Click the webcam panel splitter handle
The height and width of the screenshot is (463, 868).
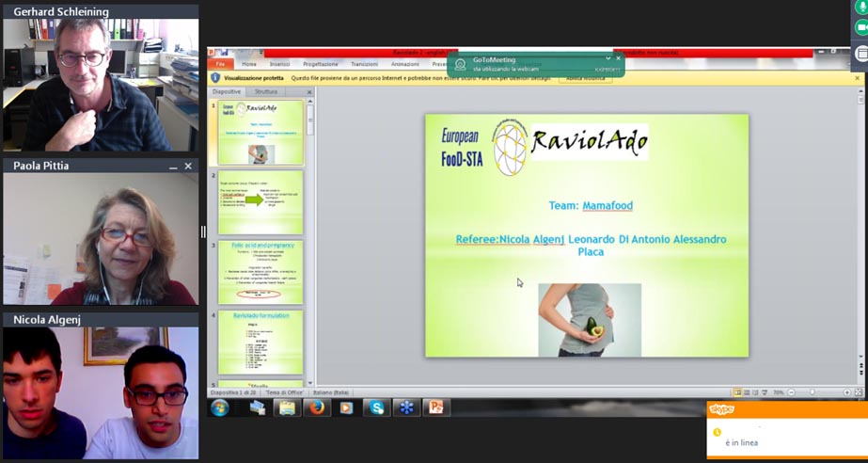(202, 231)
